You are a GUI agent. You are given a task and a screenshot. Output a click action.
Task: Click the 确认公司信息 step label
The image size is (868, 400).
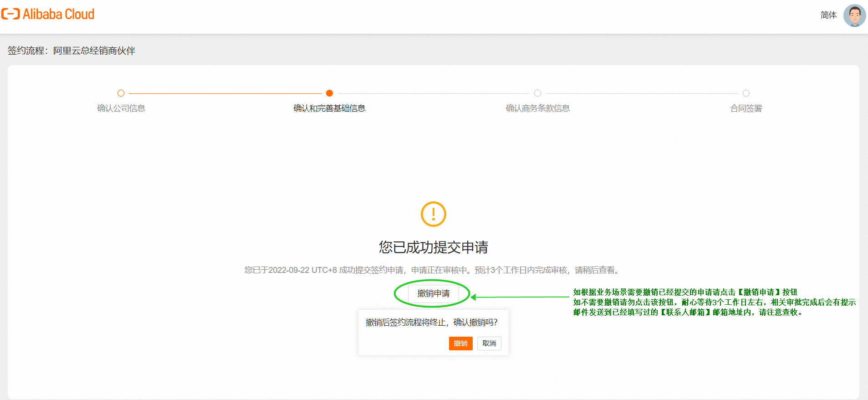(121, 108)
